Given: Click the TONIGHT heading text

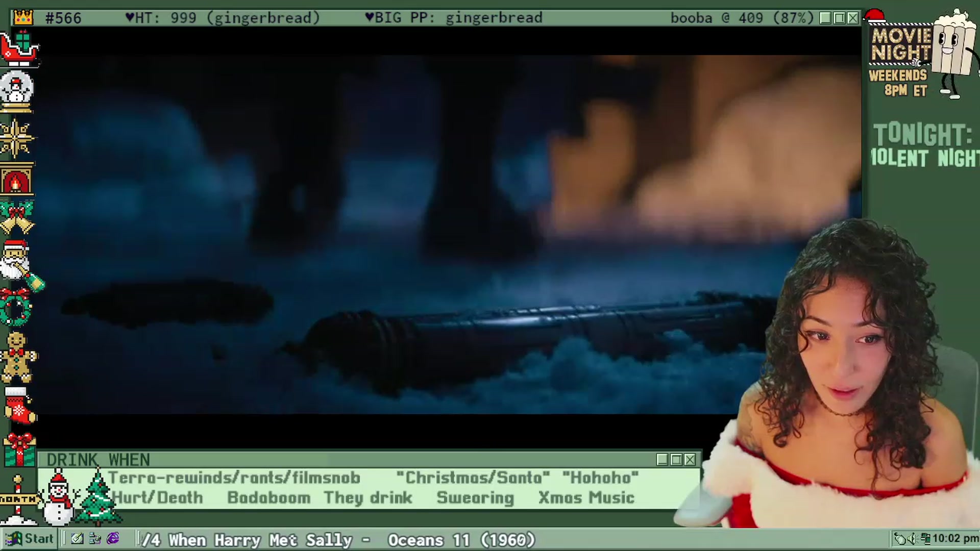Looking at the screenshot, I should point(922,135).
